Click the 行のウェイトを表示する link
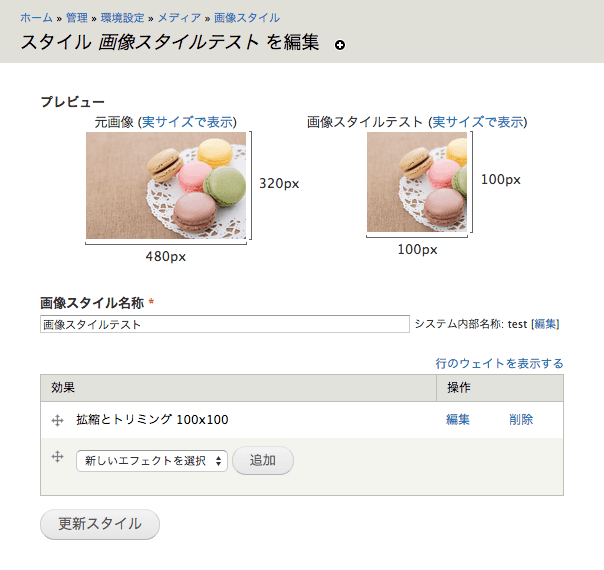The width and height of the screenshot is (604, 570). [499, 363]
